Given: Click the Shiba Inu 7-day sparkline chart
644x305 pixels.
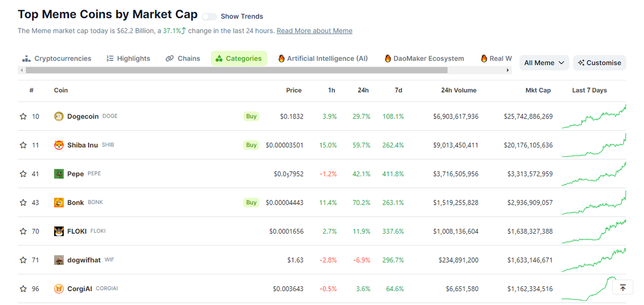Looking at the screenshot, I should (x=594, y=145).
